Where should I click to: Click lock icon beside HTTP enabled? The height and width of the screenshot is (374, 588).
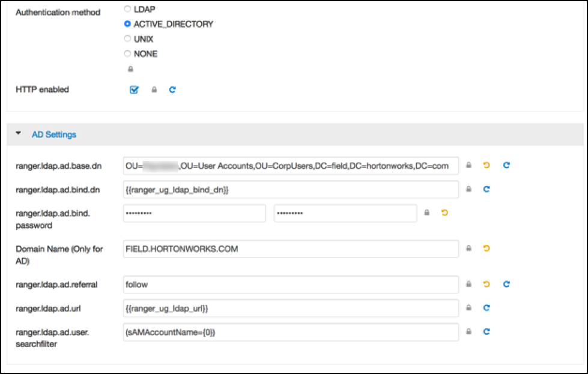coord(154,90)
